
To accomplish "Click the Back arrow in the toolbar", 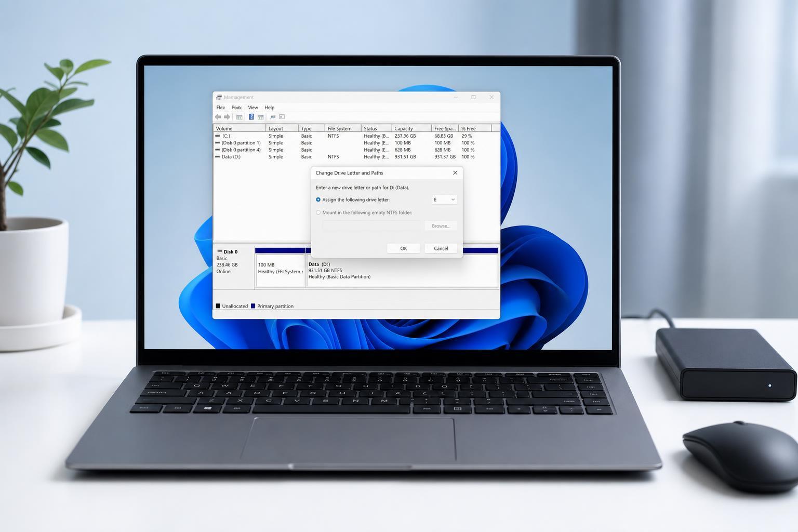I will pos(218,117).
